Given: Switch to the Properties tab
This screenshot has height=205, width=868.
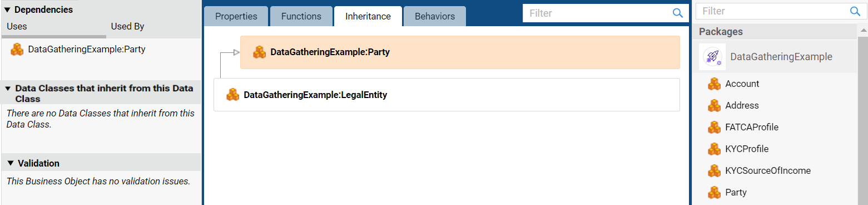Looking at the screenshot, I should (x=236, y=16).
